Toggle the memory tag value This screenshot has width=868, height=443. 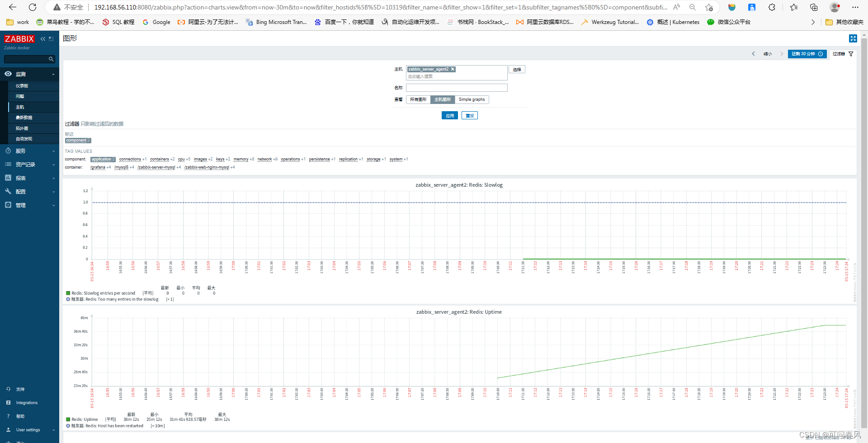pos(241,159)
